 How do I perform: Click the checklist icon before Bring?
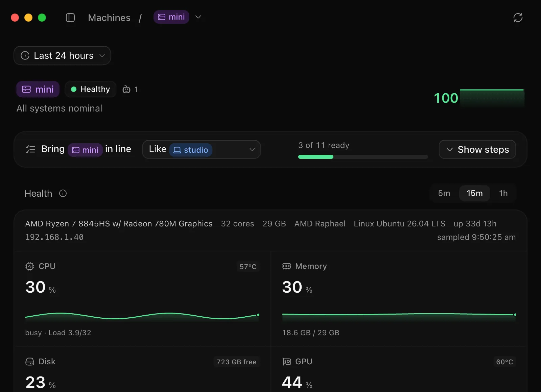coord(30,149)
